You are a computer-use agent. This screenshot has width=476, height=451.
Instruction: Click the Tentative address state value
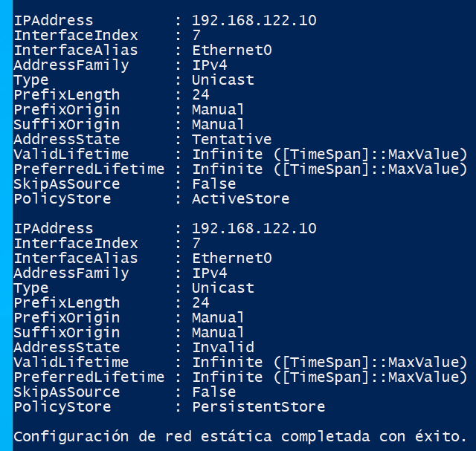(231, 140)
